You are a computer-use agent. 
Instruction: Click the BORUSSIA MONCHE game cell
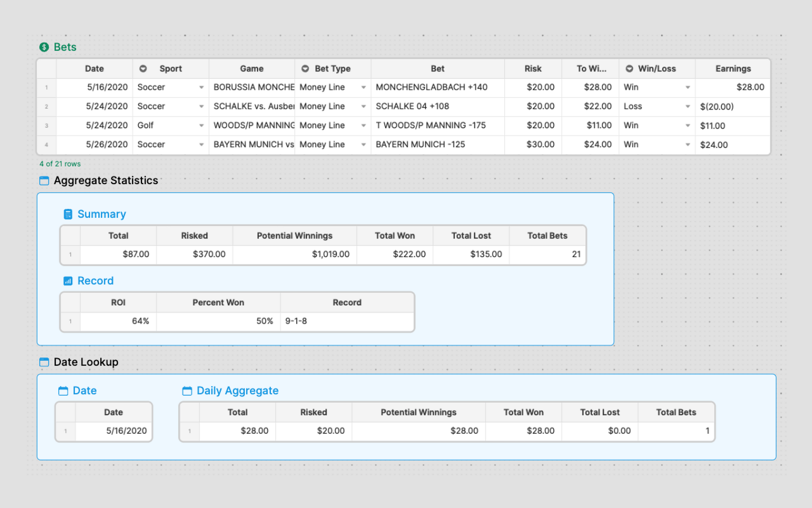click(252, 87)
